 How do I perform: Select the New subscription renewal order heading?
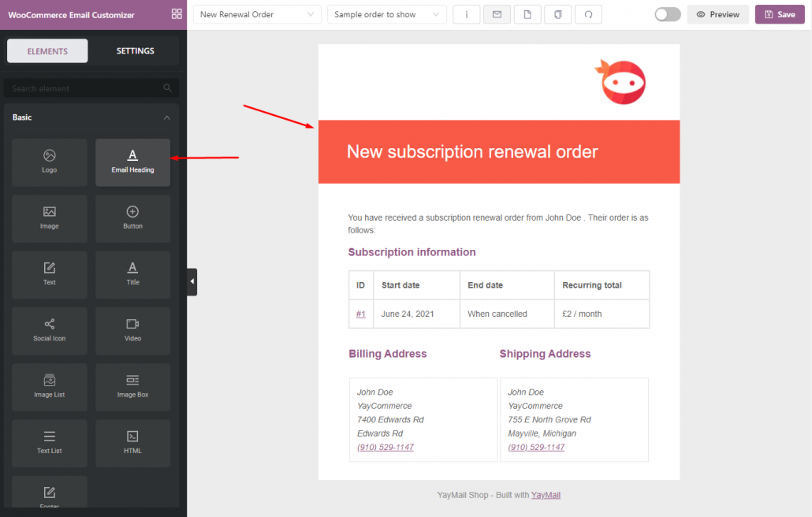point(472,151)
